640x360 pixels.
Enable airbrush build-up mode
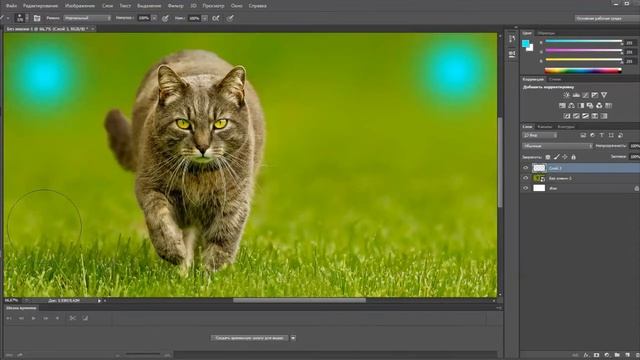pos(216,18)
